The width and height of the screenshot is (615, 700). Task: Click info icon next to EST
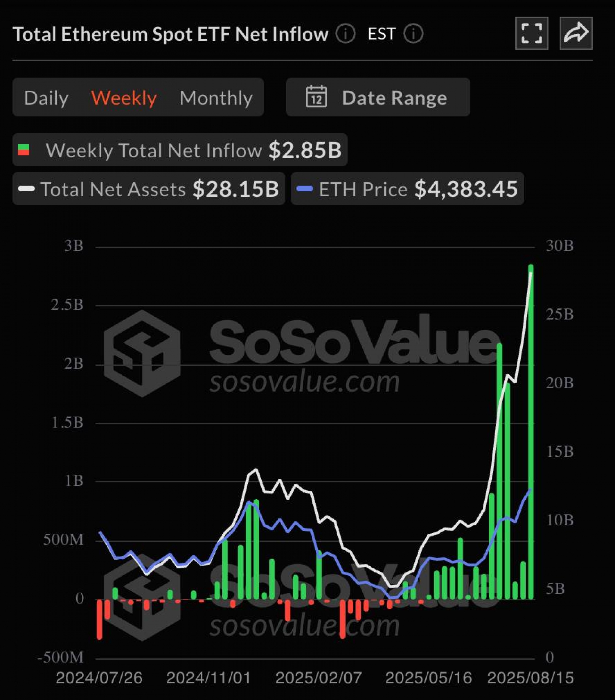point(413,34)
